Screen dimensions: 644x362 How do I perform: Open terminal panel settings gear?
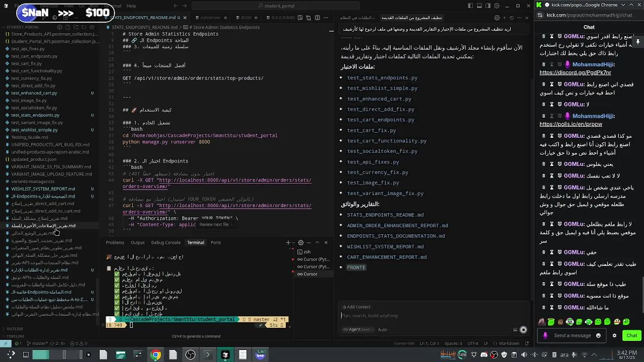301,242
